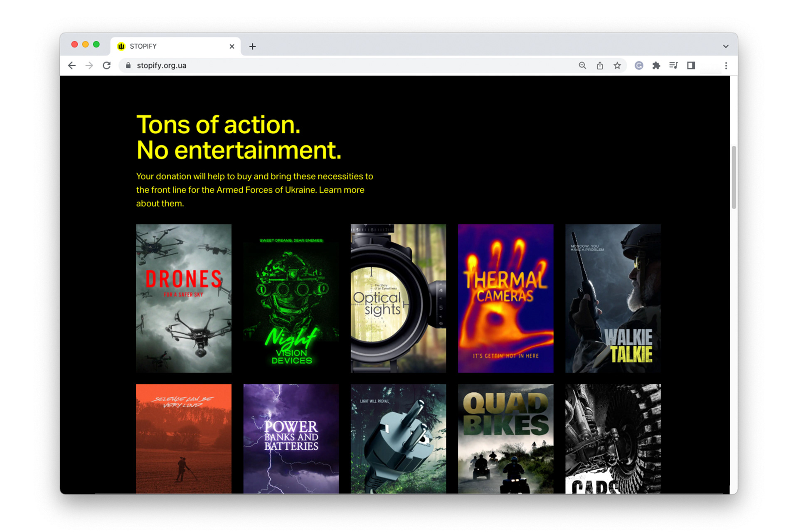Open Chrome's three-dot menu
Viewport: 798px width, 532px height.
726,66
